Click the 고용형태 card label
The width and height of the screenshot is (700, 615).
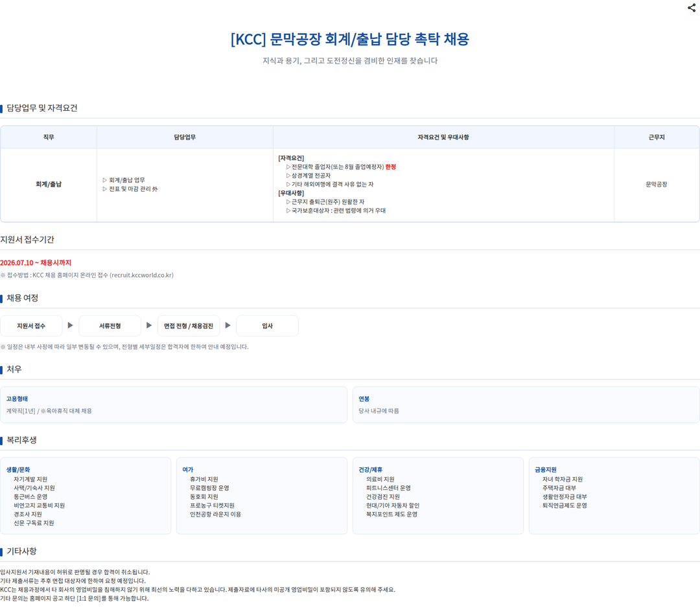17,399
